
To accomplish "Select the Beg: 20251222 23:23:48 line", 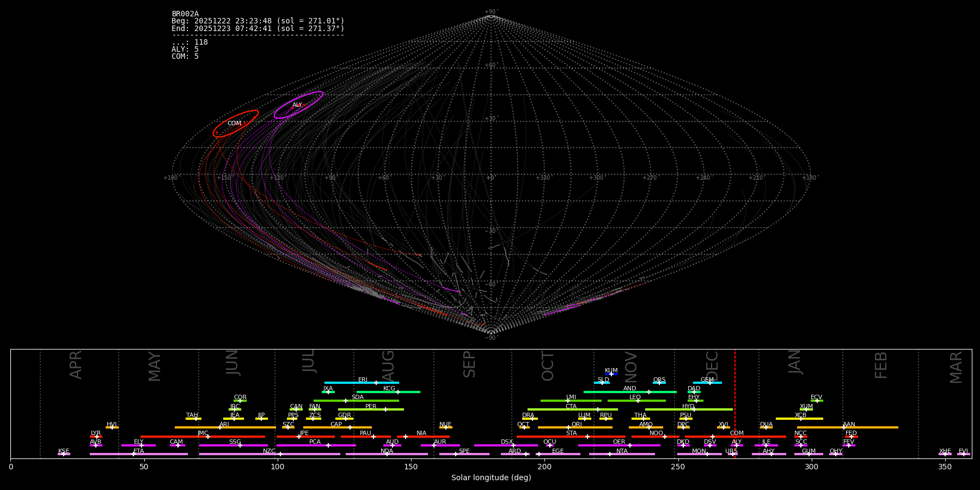I will tap(258, 21).
